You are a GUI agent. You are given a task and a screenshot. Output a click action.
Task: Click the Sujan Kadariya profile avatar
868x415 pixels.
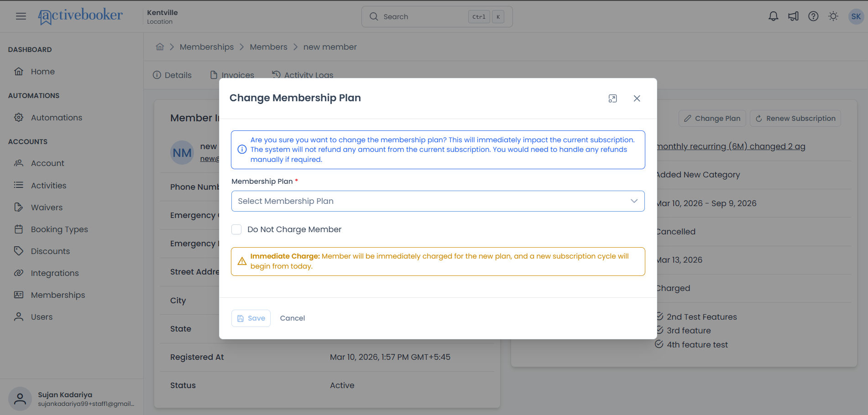coord(20,399)
